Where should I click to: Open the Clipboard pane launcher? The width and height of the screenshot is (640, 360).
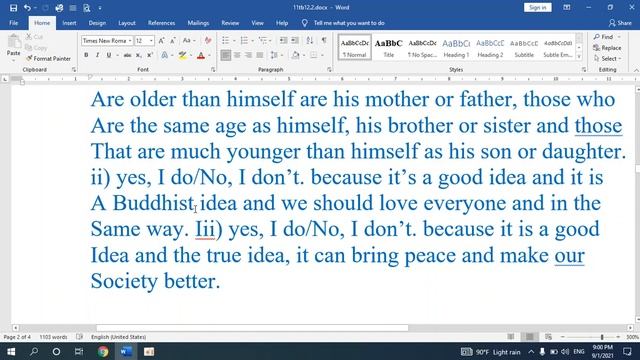point(74,70)
